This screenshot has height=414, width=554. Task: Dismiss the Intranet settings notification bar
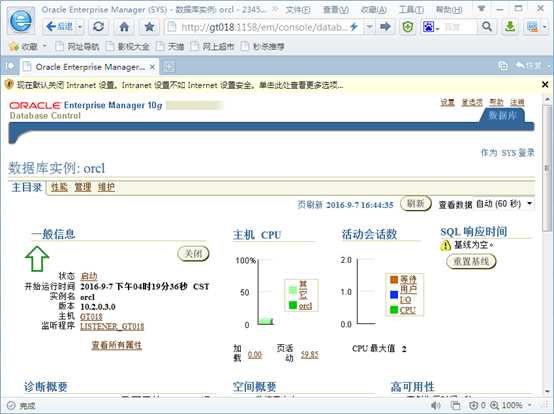[x=545, y=84]
